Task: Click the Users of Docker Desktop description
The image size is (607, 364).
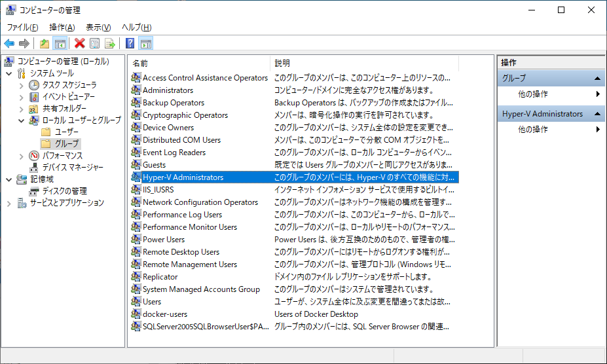Action: pos(316,314)
